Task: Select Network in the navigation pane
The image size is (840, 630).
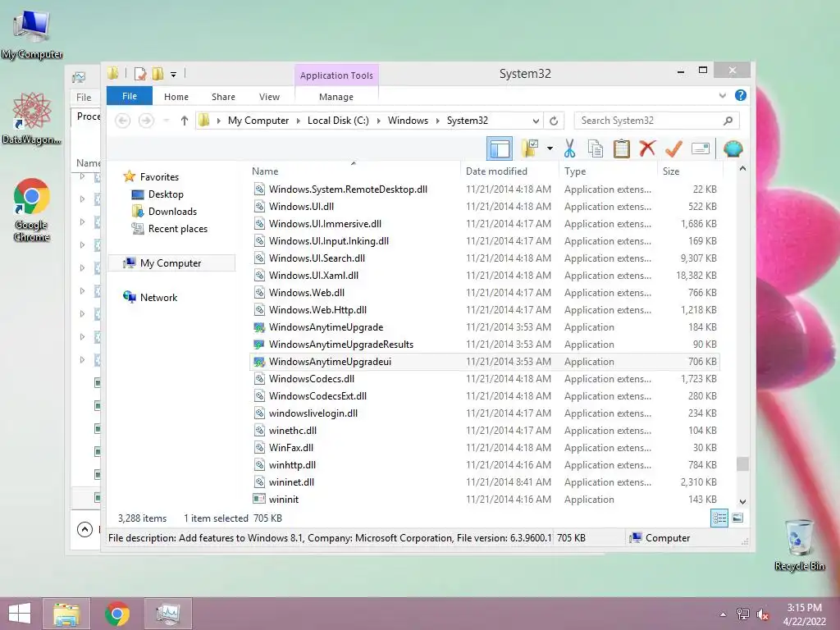Action: (158, 297)
